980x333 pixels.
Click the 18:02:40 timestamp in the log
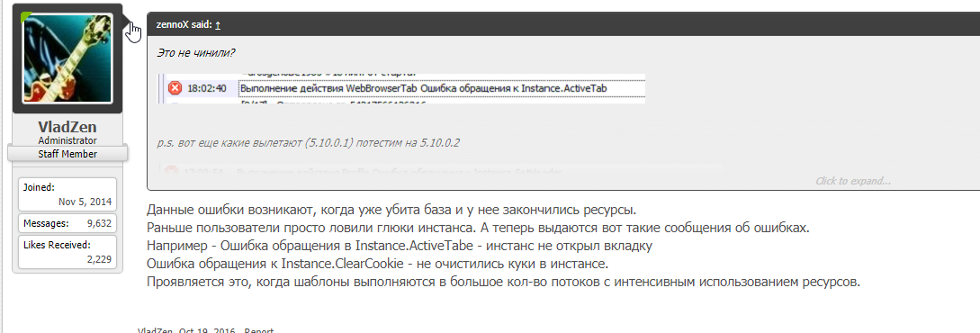[x=207, y=89]
